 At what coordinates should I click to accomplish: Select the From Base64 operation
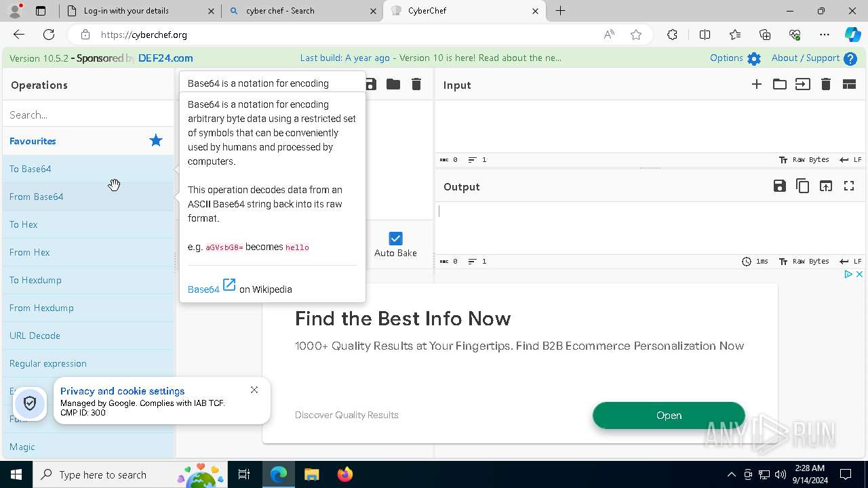(88, 197)
